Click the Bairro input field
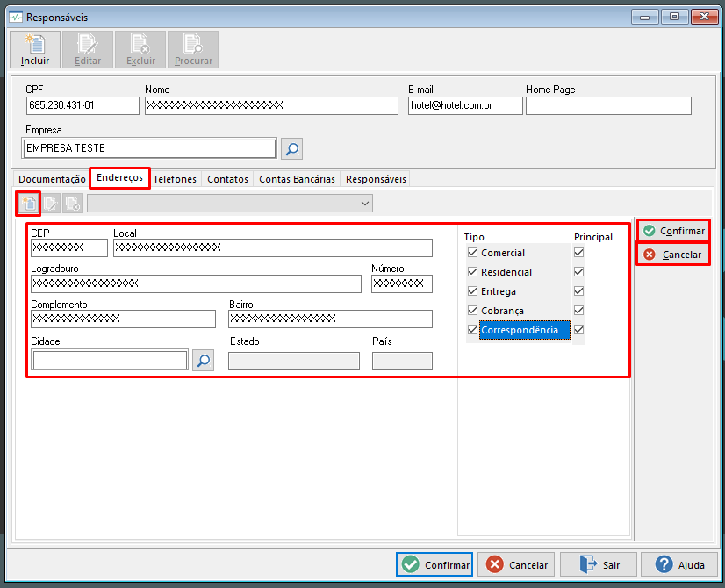This screenshot has width=725, height=588. (331, 319)
